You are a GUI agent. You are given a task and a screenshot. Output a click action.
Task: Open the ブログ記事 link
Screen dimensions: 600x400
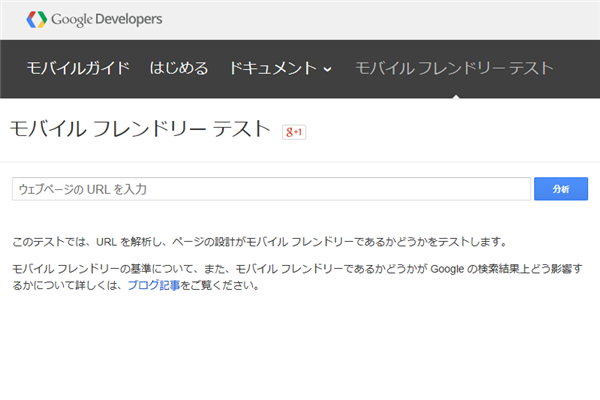(154, 285)
